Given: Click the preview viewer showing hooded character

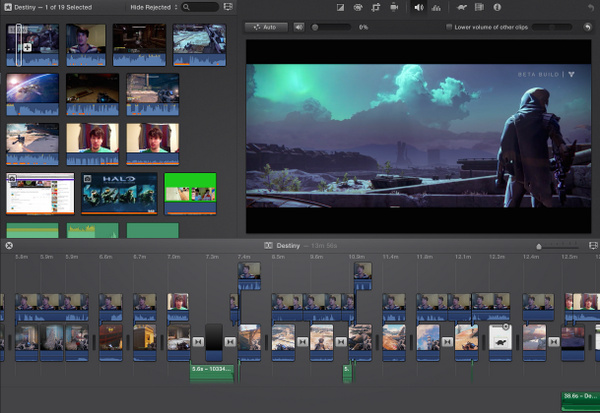Looking at the screenshot, I should (x=418, y=136).
